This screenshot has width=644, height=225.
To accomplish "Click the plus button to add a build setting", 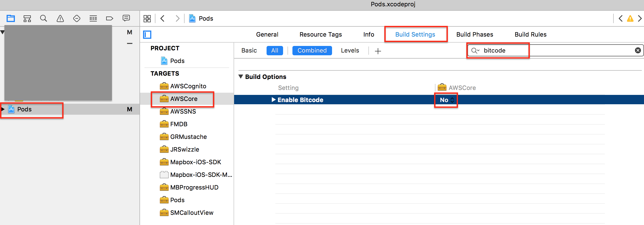I will point(378,51).
